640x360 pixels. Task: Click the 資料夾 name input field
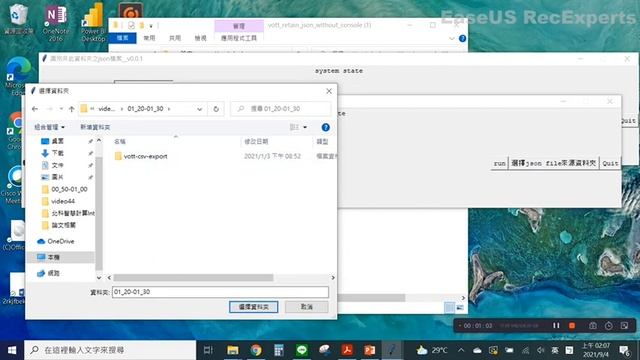point(220,292)
